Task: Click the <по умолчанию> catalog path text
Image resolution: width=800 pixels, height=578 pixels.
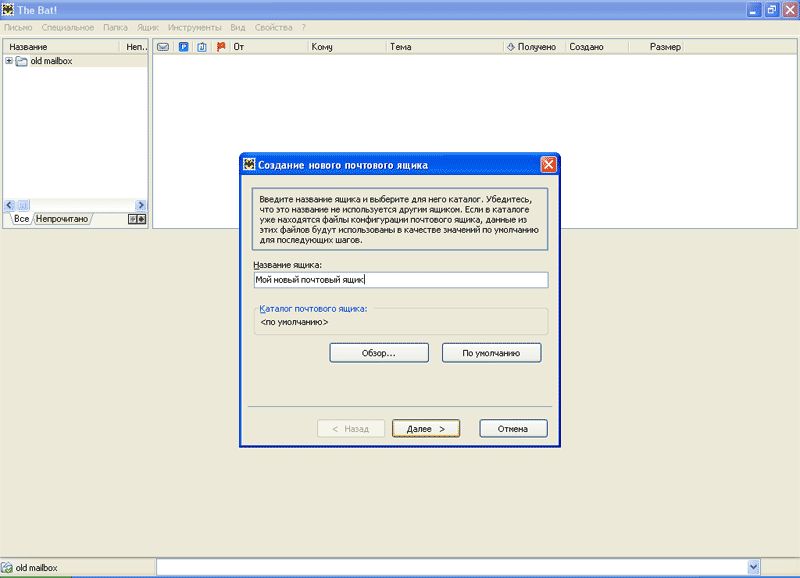Action: click(x=294, y=322)
